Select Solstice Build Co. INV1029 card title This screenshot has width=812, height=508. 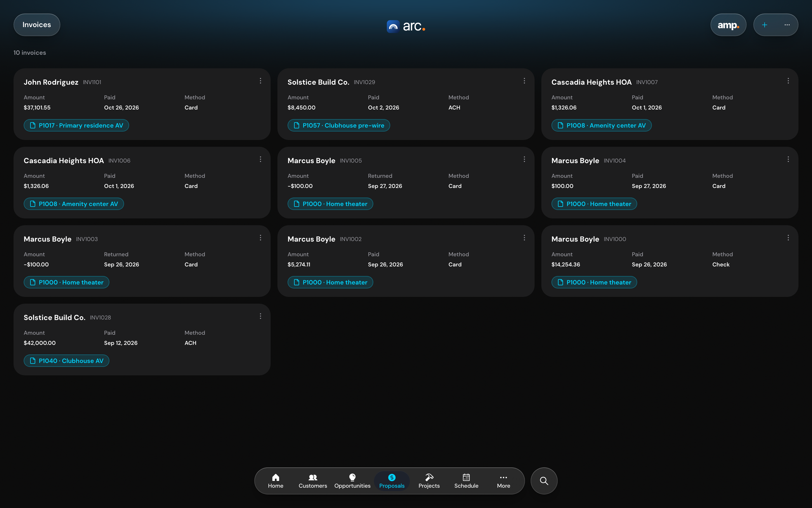tap(318, 82)
